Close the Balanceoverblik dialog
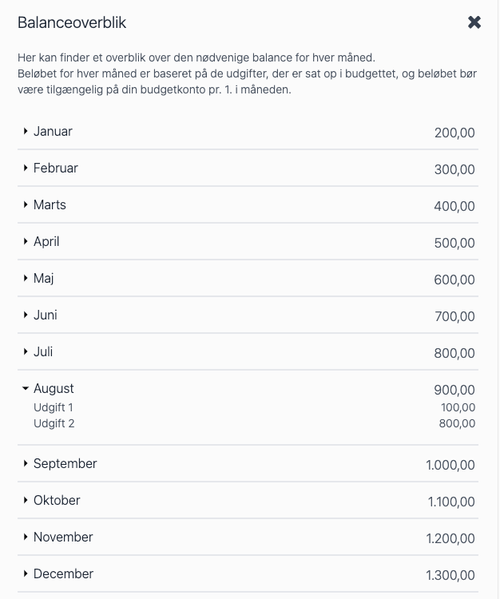500x599 pixels. point(474,22)
